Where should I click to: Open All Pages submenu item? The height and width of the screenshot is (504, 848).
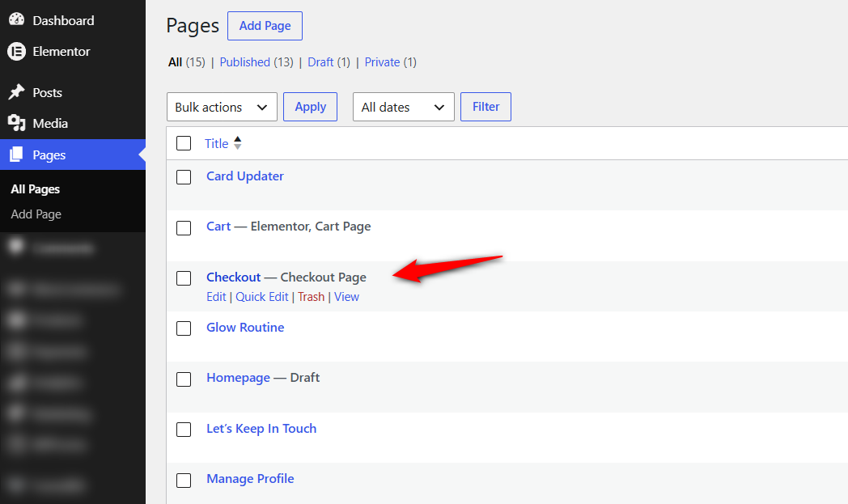click(x=35, y=189)
